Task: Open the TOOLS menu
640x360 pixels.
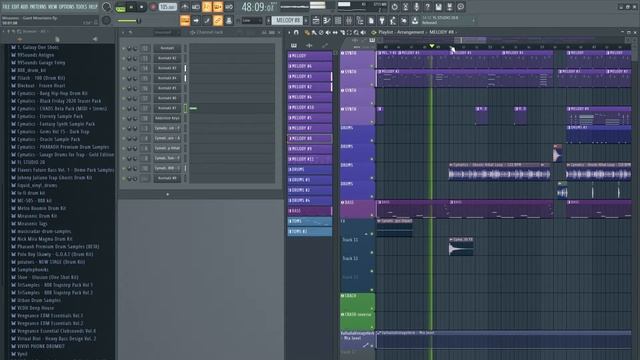Action: [82, 7]
